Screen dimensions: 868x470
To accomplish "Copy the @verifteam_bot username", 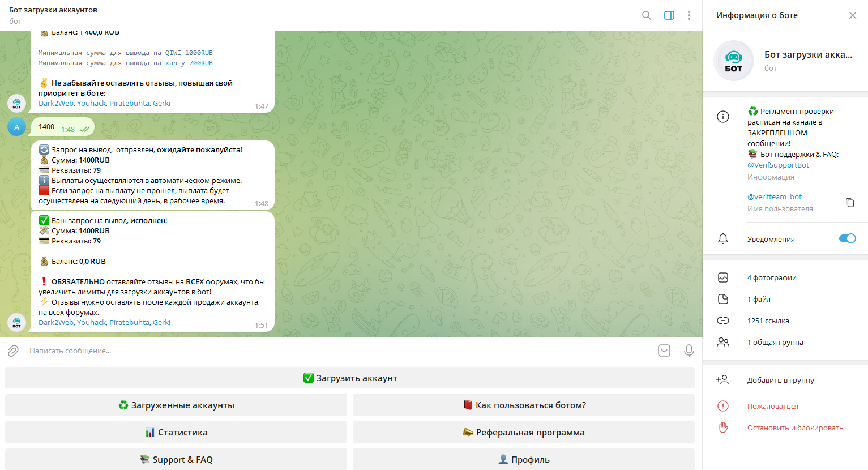I will coord(849,203).
